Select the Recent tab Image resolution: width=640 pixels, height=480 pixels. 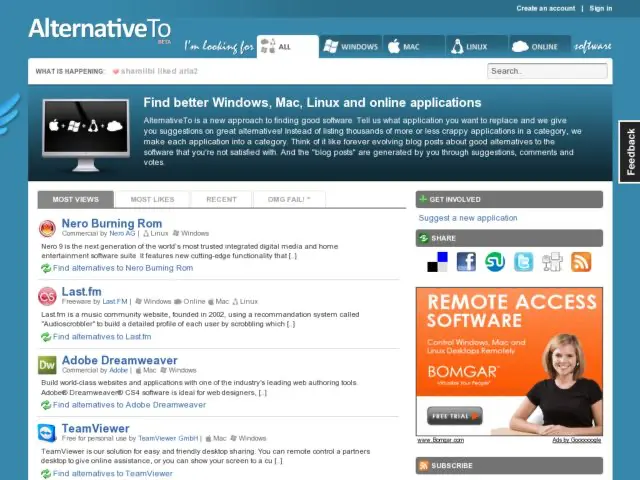tap(221, 200)
